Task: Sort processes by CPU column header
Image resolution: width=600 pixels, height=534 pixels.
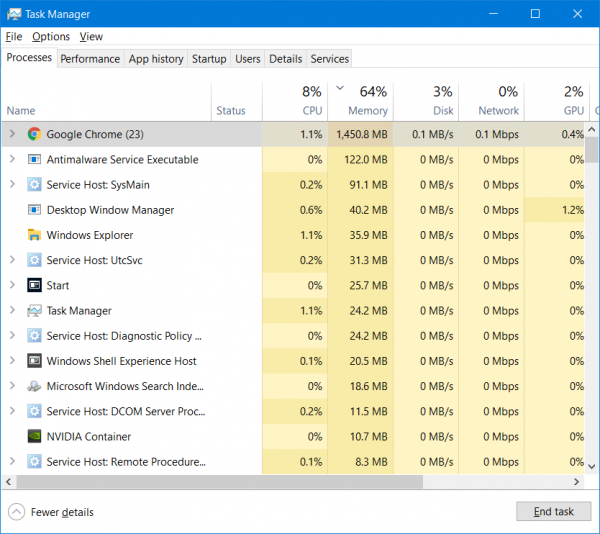Action: pyautogui.click(x=311, y=110)
